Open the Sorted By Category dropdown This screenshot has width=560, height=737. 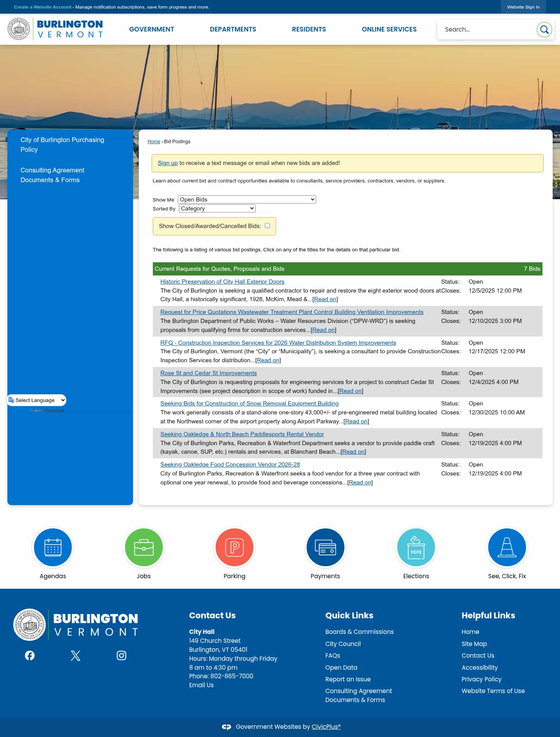pyautogui.click(x=217, y=209)
